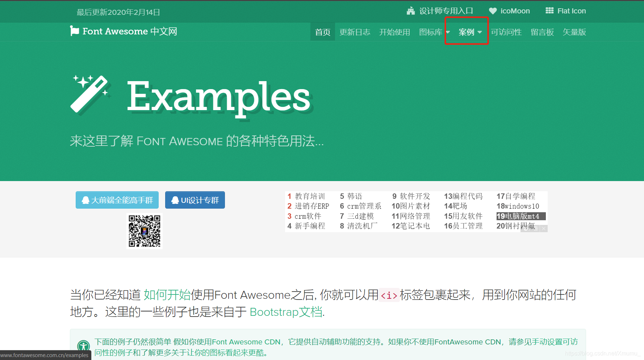
Task: Open the icoMoon link
Action: coord(515,11)
